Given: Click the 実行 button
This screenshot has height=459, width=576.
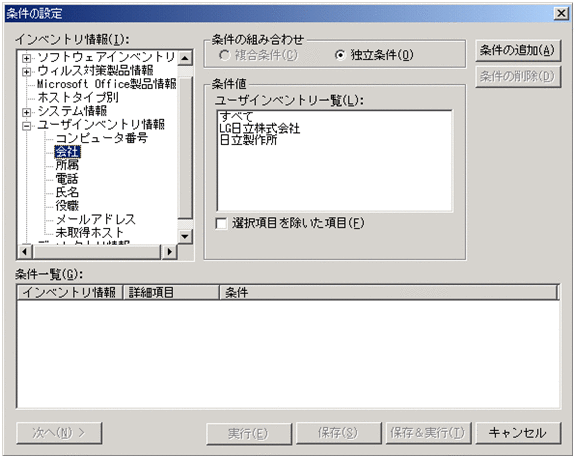Looking at the screenshot, I should (x=249, y=433).
